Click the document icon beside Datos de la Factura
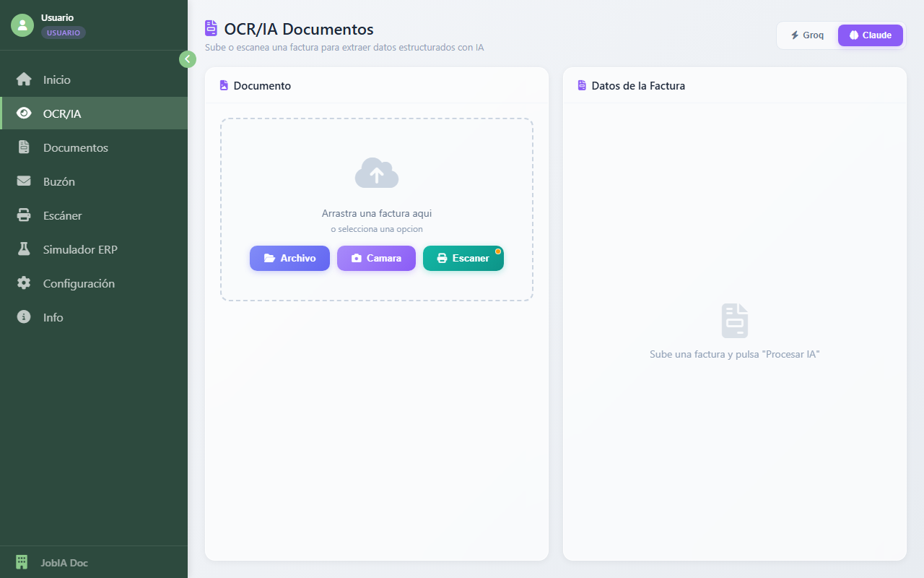924x578 pixels. [x=580, y=85]
